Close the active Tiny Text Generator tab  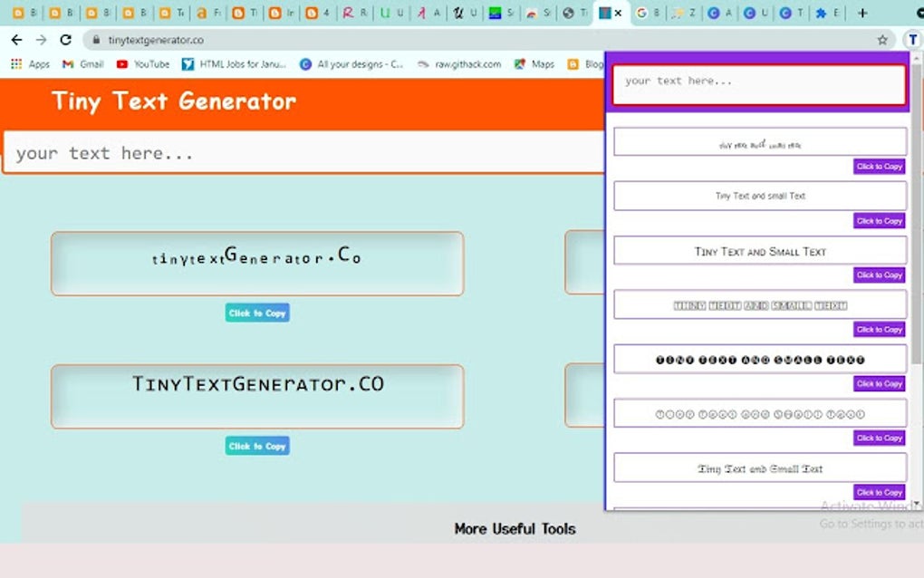[618, 13]
